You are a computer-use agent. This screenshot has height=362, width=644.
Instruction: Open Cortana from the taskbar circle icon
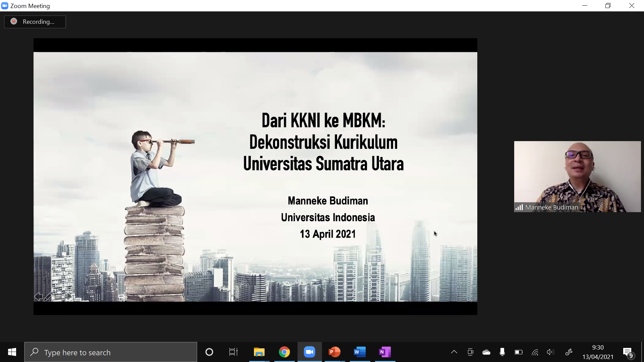(x=209, y=352)
